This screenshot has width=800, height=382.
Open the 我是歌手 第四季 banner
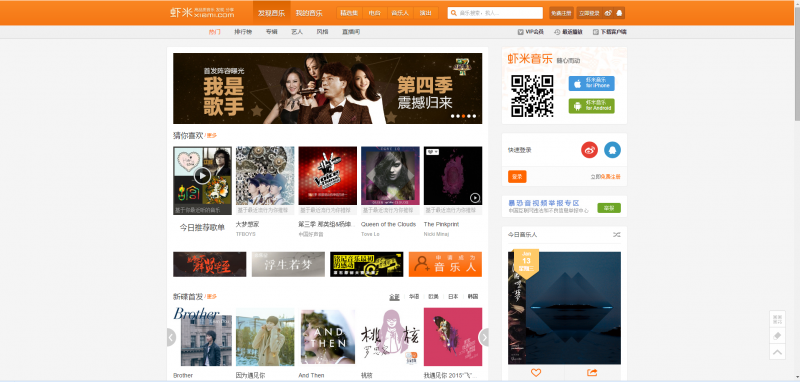tap(328, 88)
